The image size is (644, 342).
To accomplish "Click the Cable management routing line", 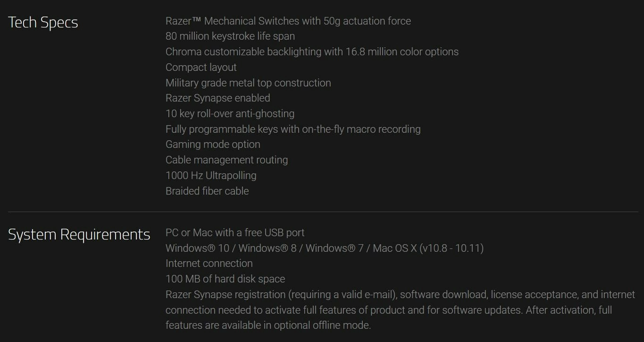I will click(226, 160).
